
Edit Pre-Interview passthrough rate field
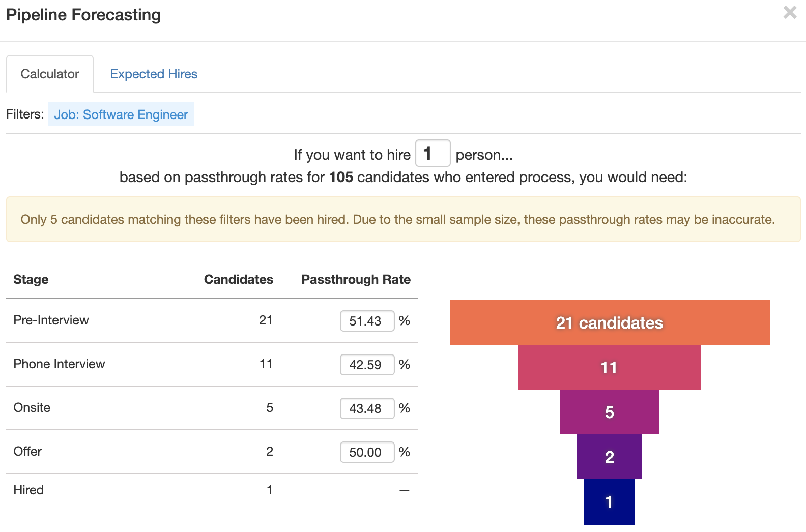pos(367,321)
